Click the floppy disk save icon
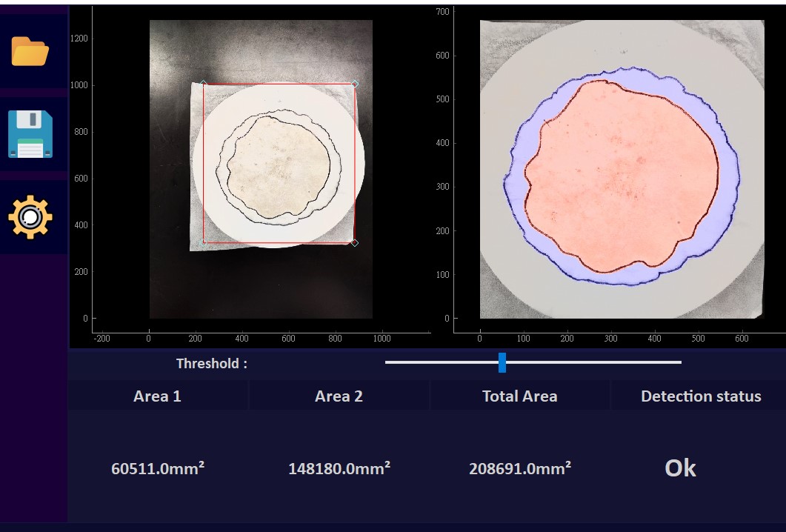The image size is (786, 532). click(30, 134)
